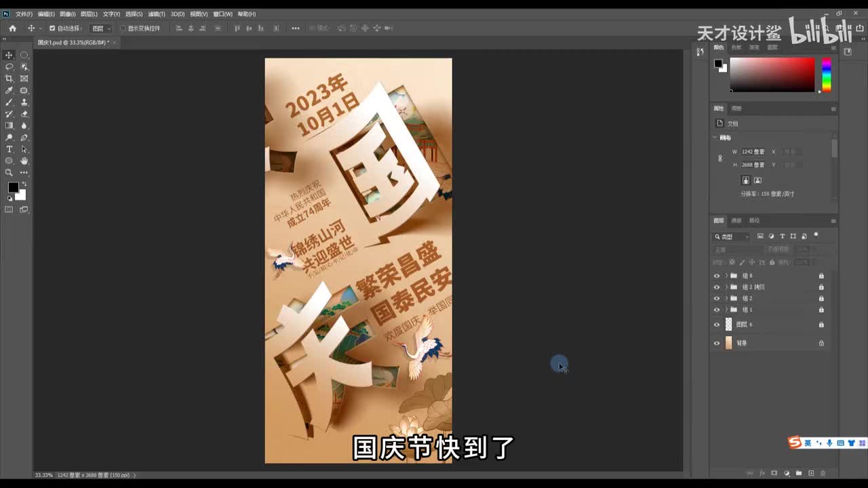This screenshot has width=868, height=488.
Task: Select the Brush tool
Action: [9, 102]
